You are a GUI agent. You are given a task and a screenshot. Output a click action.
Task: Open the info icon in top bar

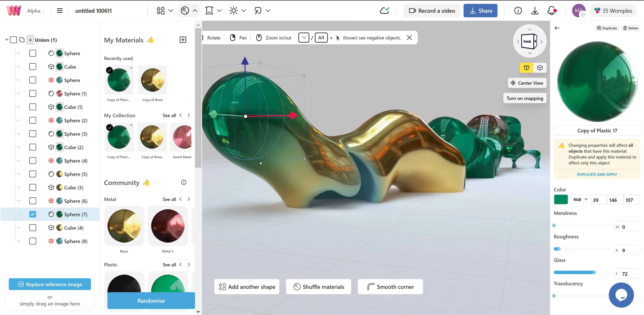518,11
